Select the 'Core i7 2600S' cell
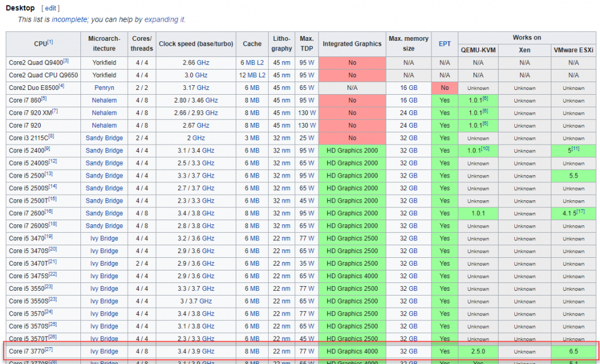Viewport: 600px width, 364px height. coord(43,225)
